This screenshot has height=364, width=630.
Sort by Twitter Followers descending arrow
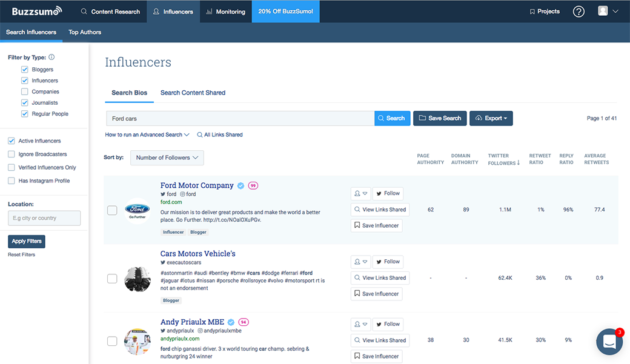pyautogui.click(x=519, y=162)
